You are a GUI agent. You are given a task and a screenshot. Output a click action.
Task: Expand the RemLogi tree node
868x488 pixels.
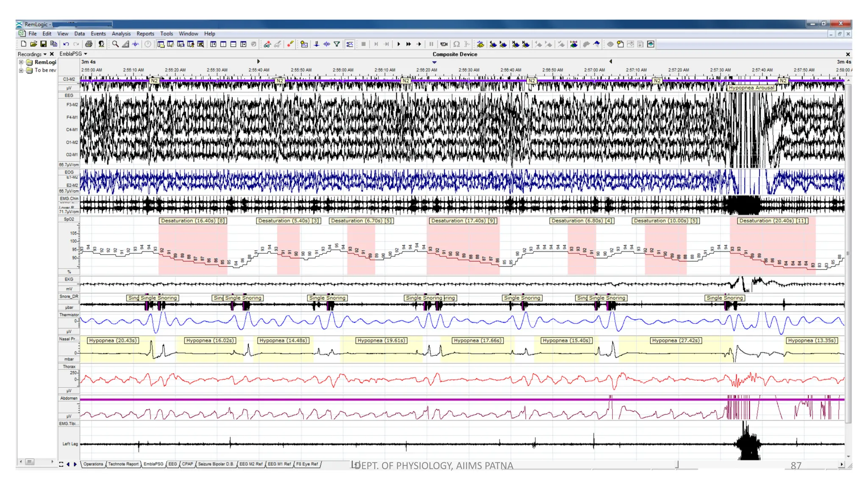(x=21, y=62)
